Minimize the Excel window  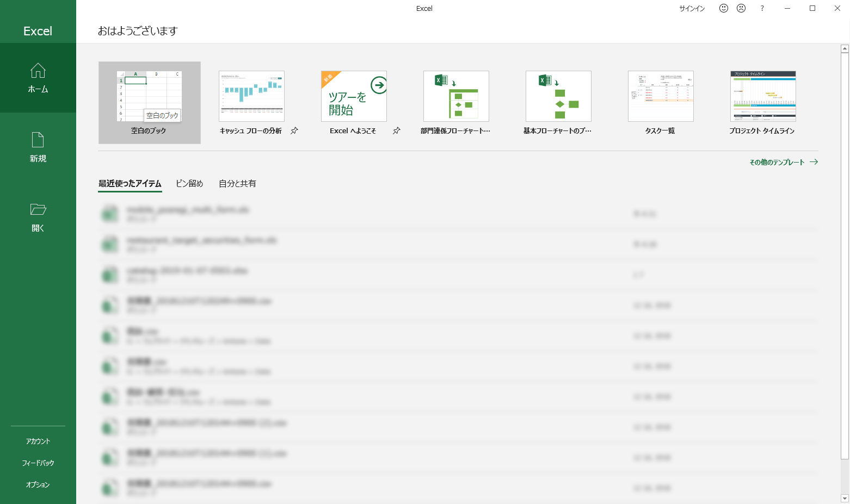[787, 8]
